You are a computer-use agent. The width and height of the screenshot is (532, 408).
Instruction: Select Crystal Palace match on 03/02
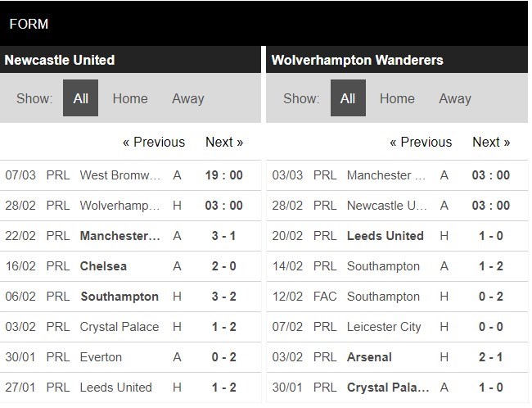pyautogui.click(x=119, y=327)
